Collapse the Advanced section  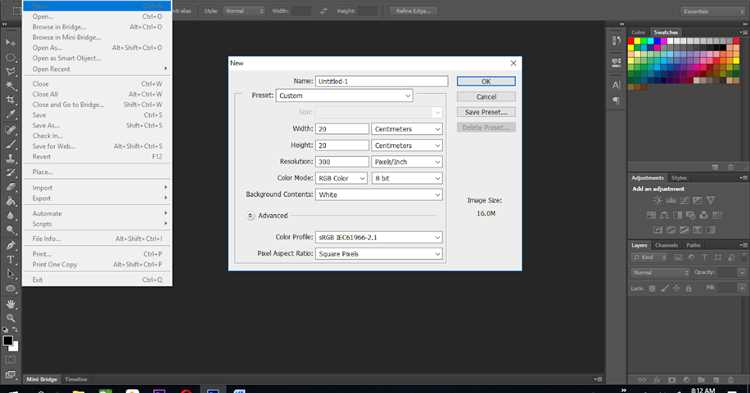pos(250,216)
